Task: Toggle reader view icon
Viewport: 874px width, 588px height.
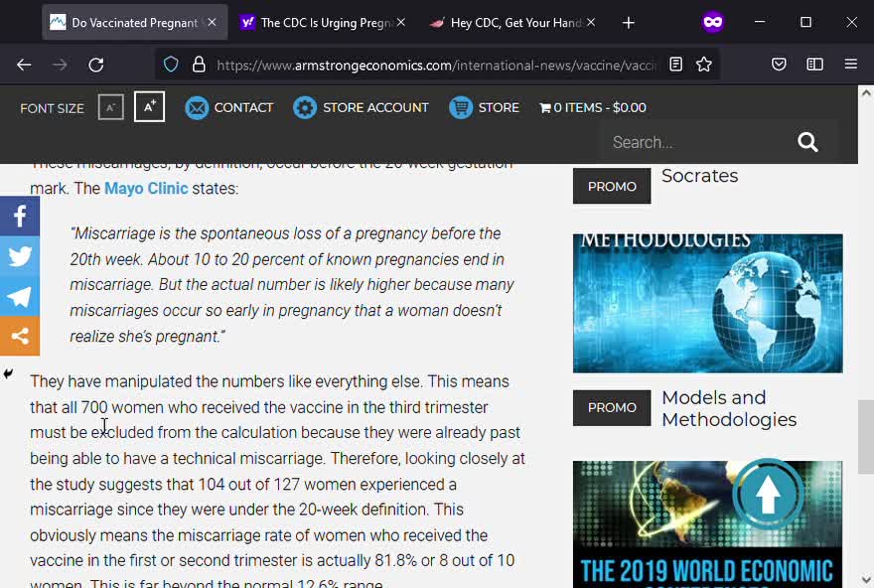Action: pyautogui.click(x=675, y=65)
